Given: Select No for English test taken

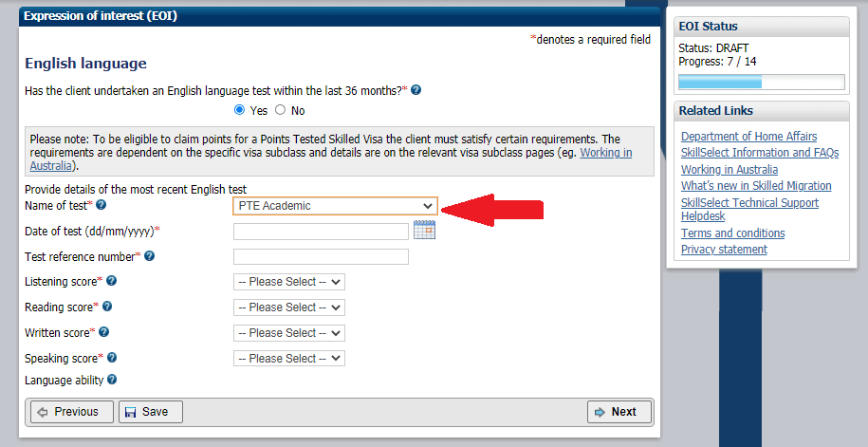Looking at the screenshot, I should pyautogui.click(x=280, y=110).
